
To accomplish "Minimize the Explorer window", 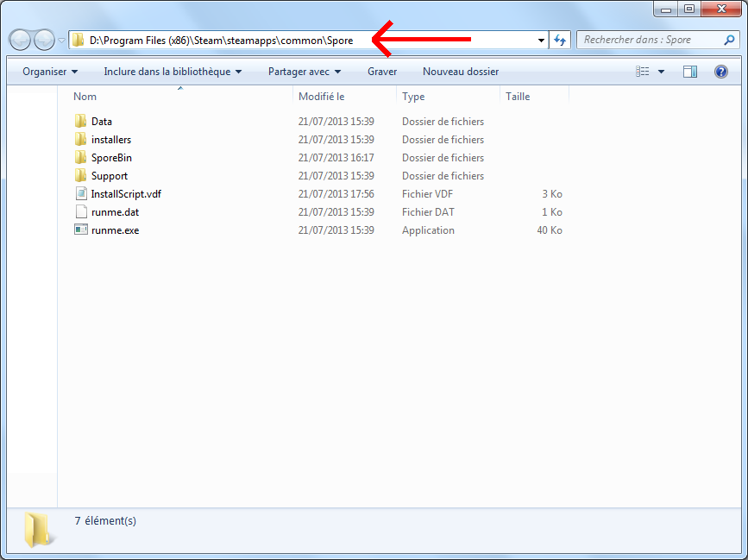I will (x=666, y=9).
